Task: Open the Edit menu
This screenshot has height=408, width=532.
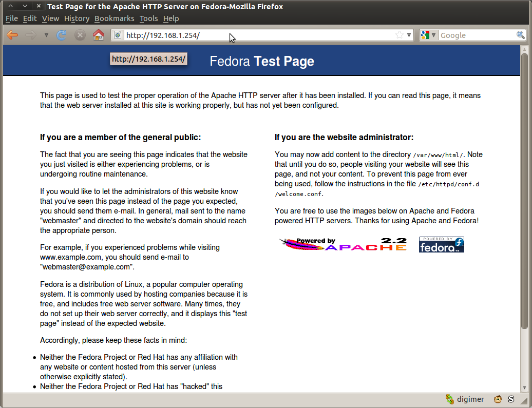Action: pos(30,18)
